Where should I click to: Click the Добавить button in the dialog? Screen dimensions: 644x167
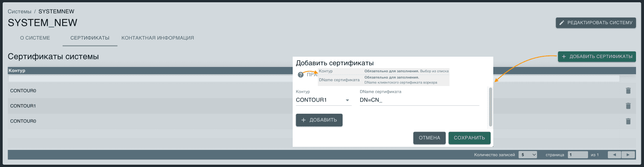click(319, 120)
